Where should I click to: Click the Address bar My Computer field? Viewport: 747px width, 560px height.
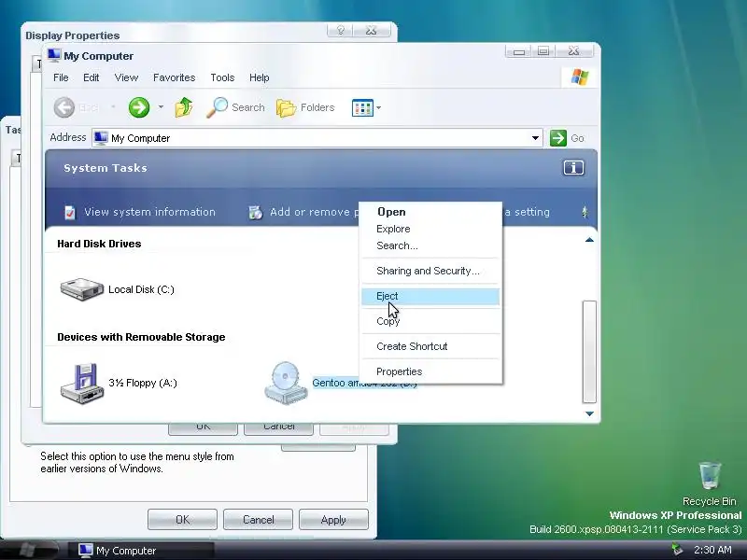(317, 138)
